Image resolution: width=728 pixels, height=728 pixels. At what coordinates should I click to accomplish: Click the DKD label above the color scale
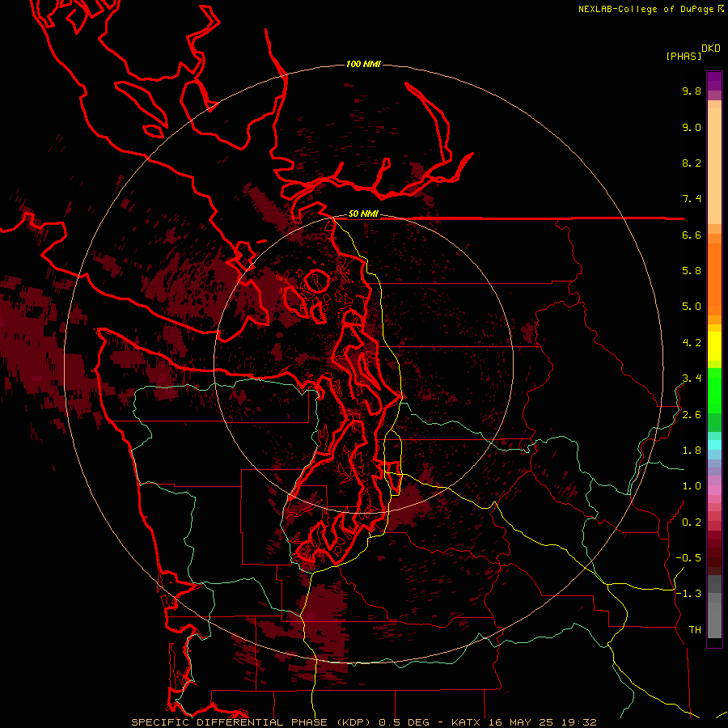(x=711, y=49)
